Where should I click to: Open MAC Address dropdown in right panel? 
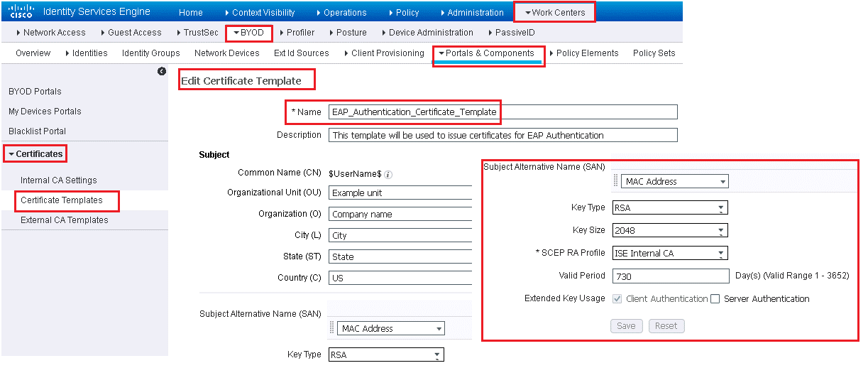(674, 182)
